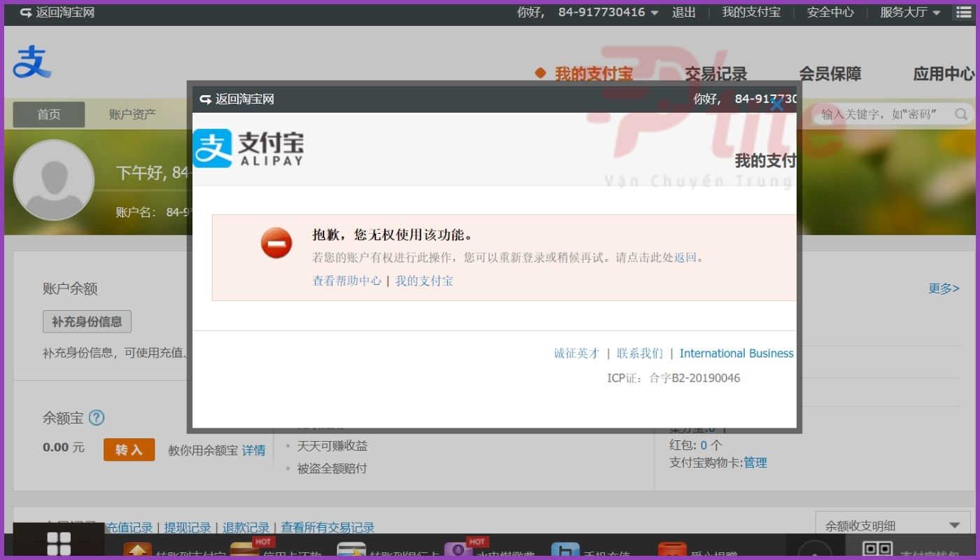
Task: Click the 红包 count 0 link
Action: (703, 445)
